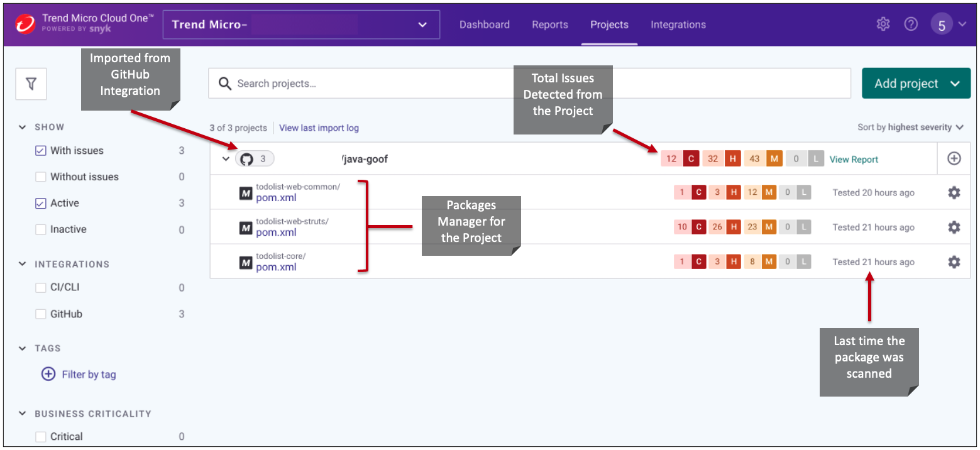
Task: Click low severity badge on java-goof
Action: point(805,159)
